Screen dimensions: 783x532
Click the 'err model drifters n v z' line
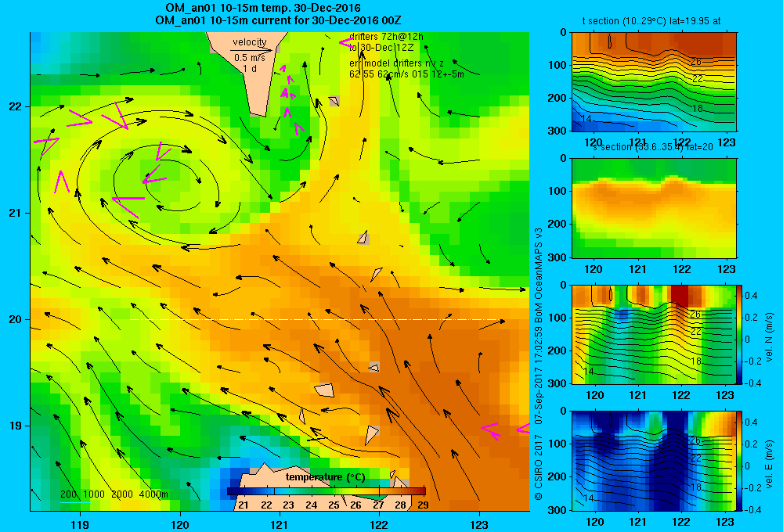[396, 63]
